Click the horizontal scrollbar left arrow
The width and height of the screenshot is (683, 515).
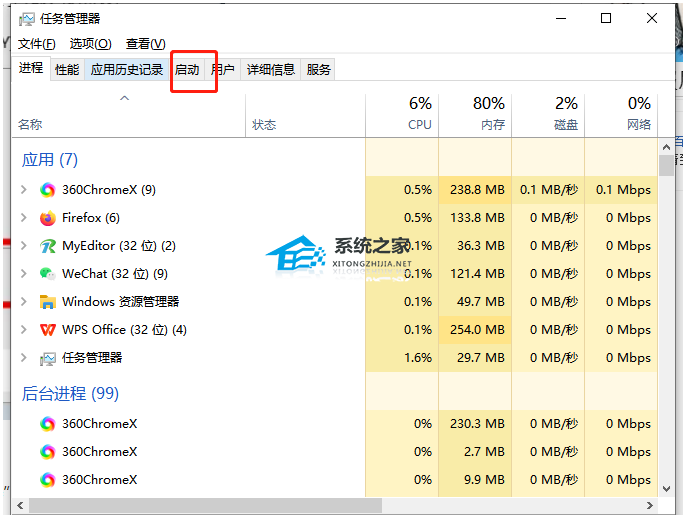[x=20, y=505]
